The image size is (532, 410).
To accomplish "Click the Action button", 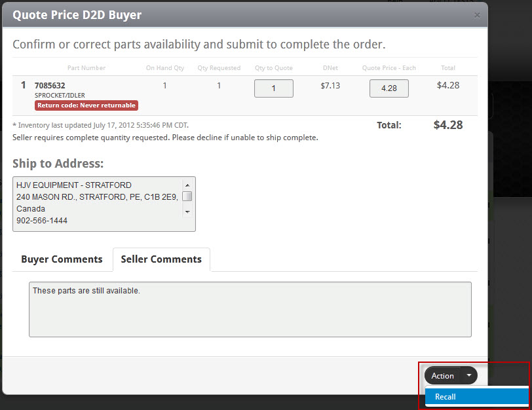I will (442, 376).
